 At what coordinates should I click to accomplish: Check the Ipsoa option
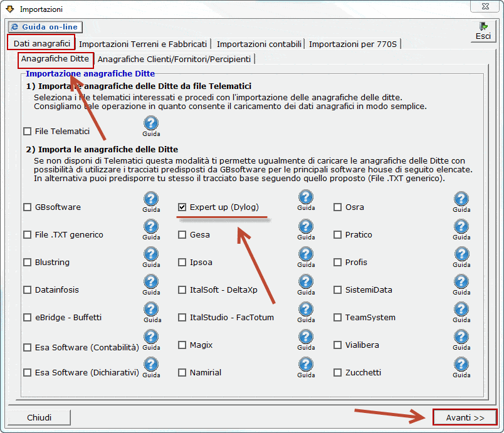pos(182,263)
